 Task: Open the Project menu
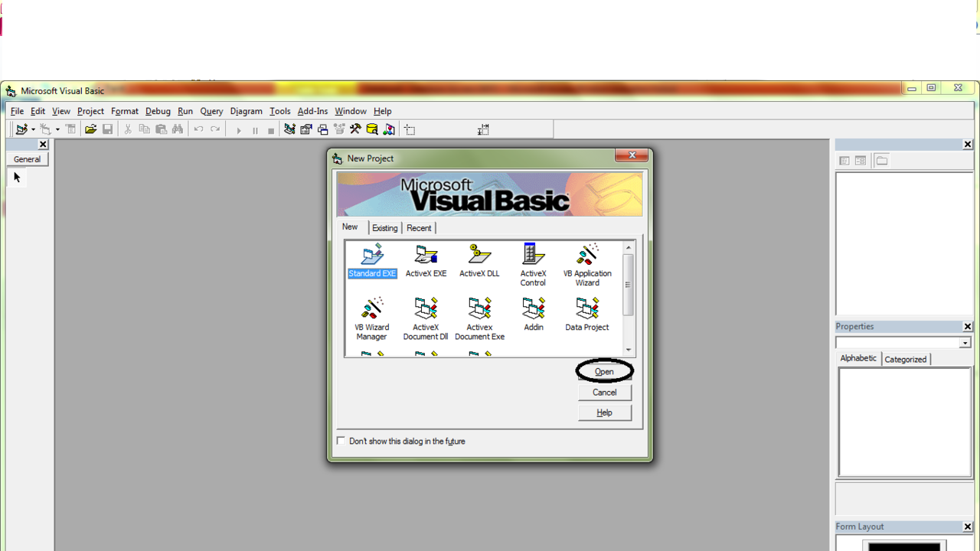click(90, 111)
